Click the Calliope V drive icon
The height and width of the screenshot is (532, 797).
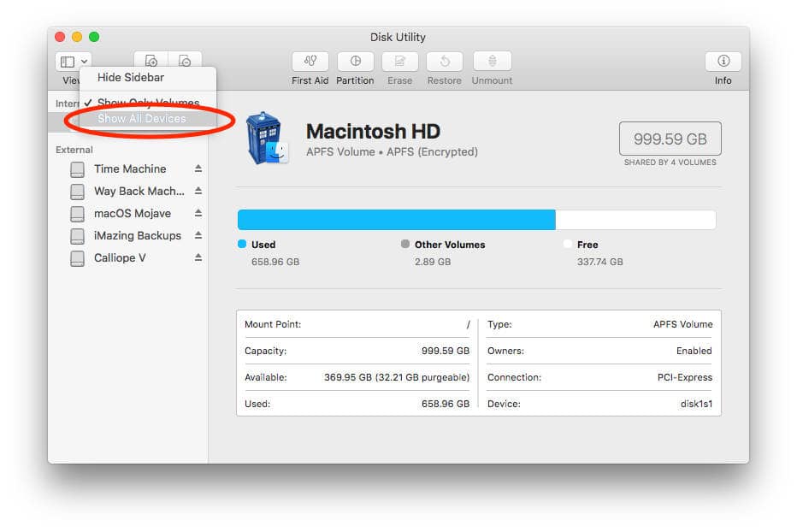pyautogui.click(x=77, y=259)
